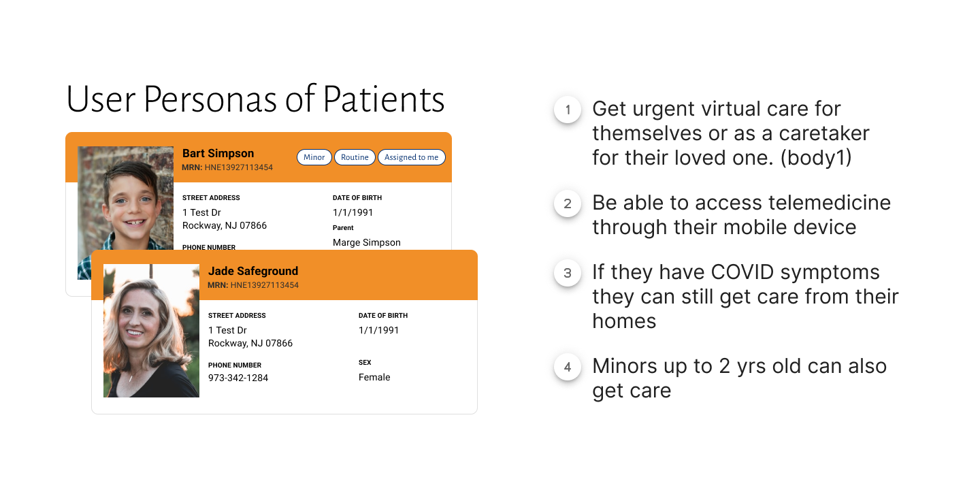The width and height of the screenshot is (980, 490).
Task: Click the Bart Simpson patient name
Action: (x=218, y=154)
